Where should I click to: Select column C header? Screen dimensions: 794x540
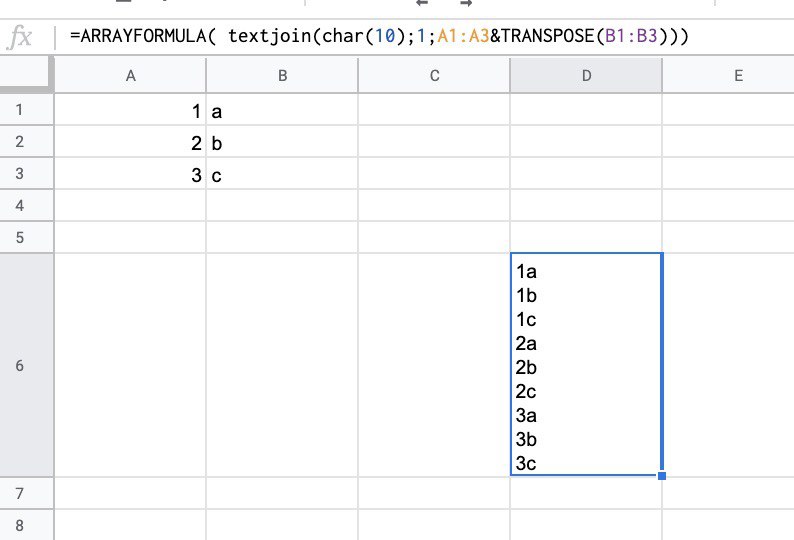click(434, 75)
